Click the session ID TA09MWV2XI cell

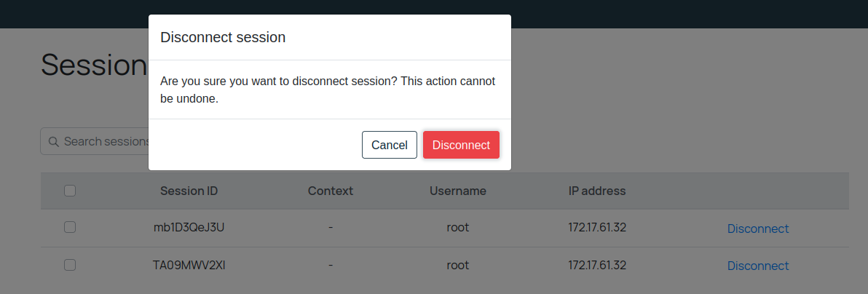(189, 265)
